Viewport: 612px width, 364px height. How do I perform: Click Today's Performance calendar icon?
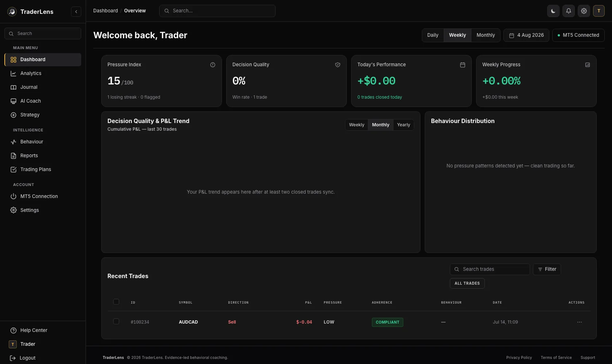click(x=463, y=65)
